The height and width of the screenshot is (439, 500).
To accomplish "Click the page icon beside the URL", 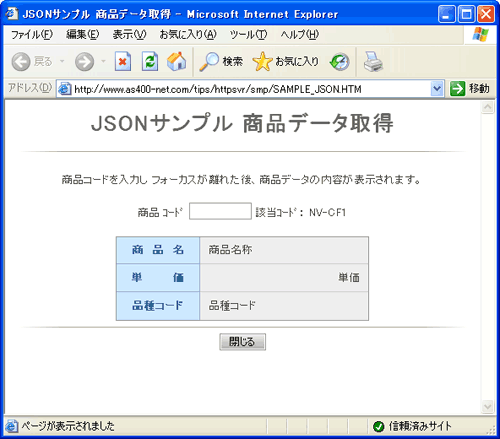I will pos(65,89).
